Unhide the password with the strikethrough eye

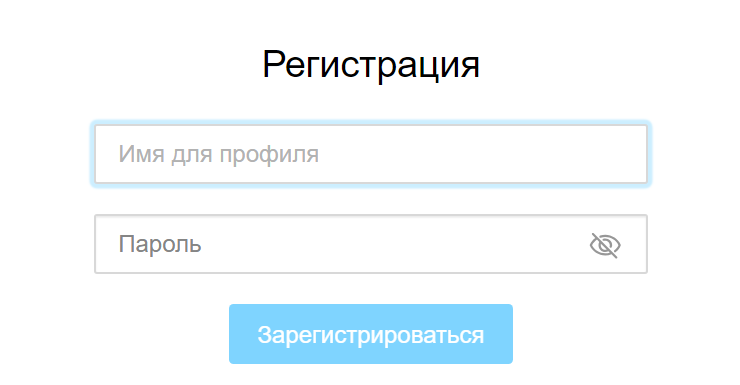[x=605, y=245]
